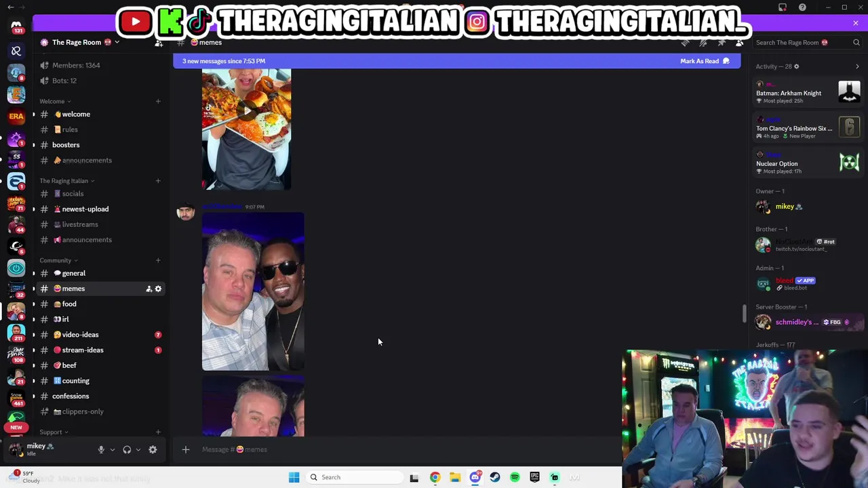The width and height of the screenshot is (868, 488).
Task: Open pinned messages pin icon
Action: click(722, 43)
